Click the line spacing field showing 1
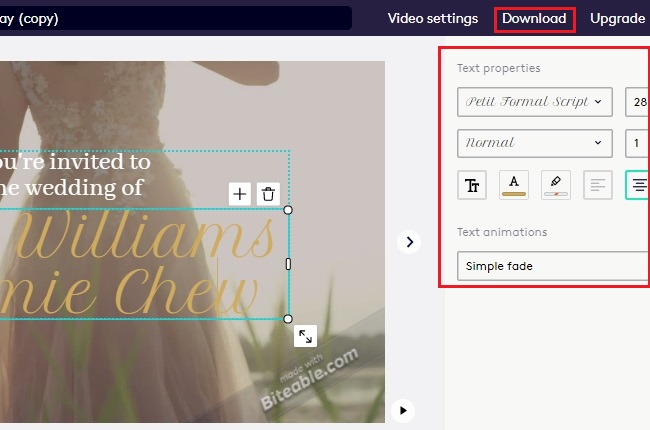This screenshot has height=430, width=650. click(638, 143)
